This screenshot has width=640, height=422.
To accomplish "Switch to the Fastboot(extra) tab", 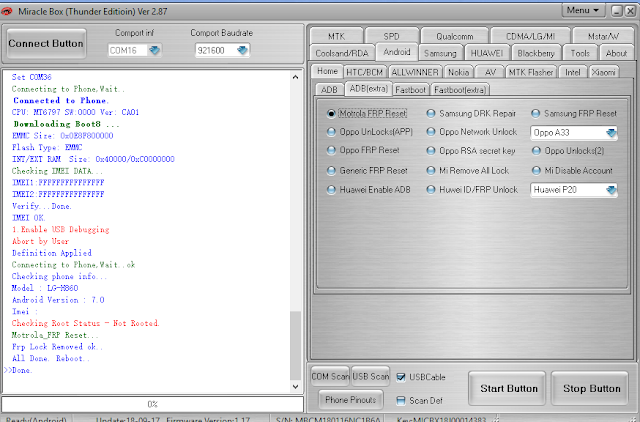I will (460, 90).
